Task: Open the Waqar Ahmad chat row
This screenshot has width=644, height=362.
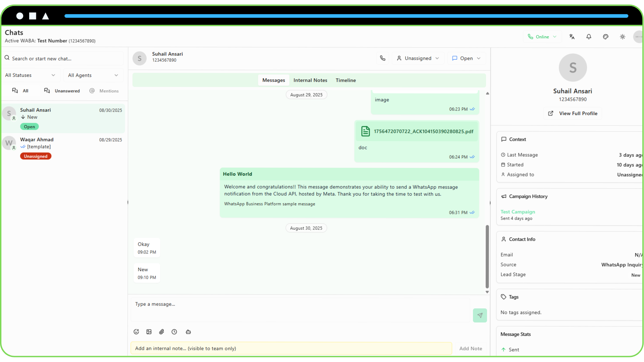Action: (64, 147)
